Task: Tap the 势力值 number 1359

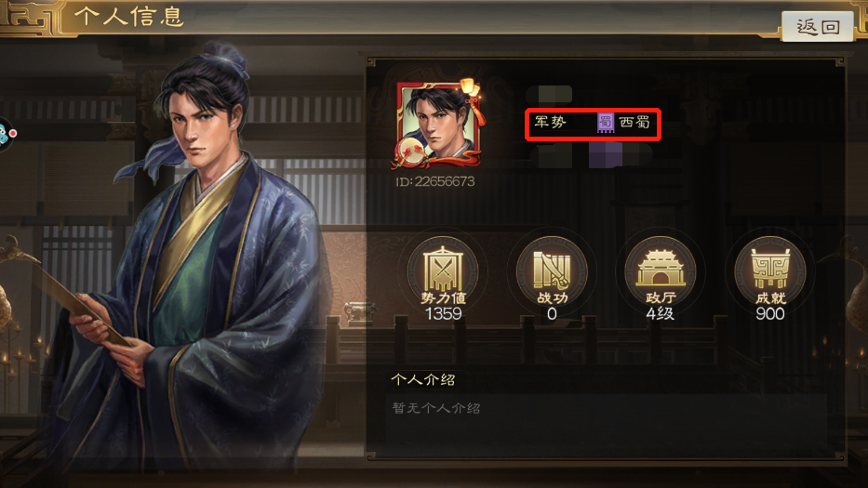Action: point(443,314)
